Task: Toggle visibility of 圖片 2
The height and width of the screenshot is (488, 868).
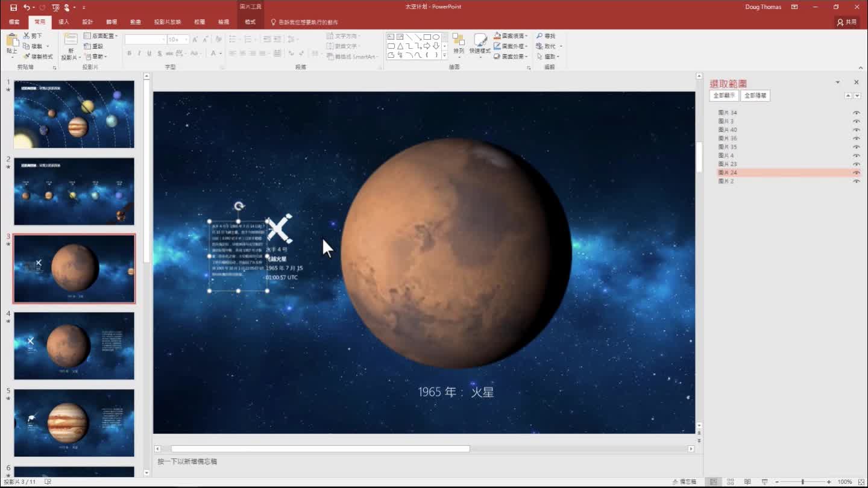Action: point(856,181)
